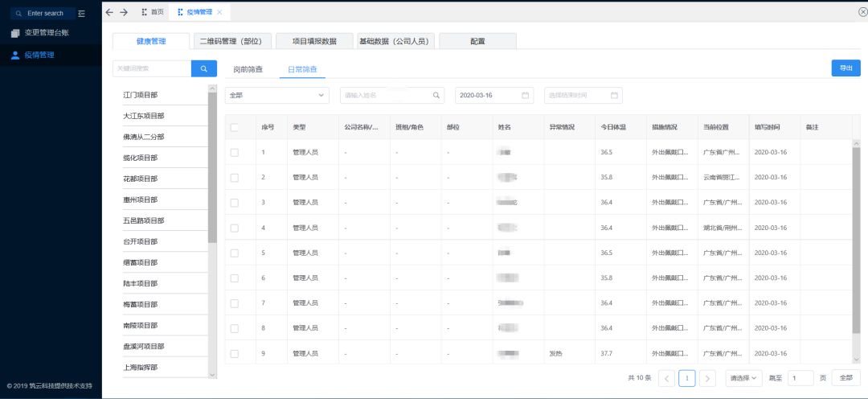Open the 首页 tab
Viewport: 868px width, 399px height.
tap(153, 12)
